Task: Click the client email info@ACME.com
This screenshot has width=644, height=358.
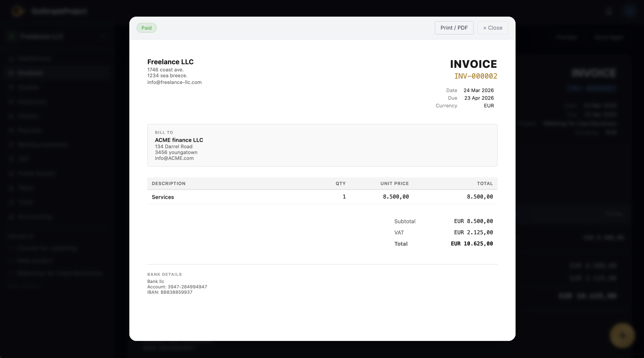Action: click(x=174, y=158)
